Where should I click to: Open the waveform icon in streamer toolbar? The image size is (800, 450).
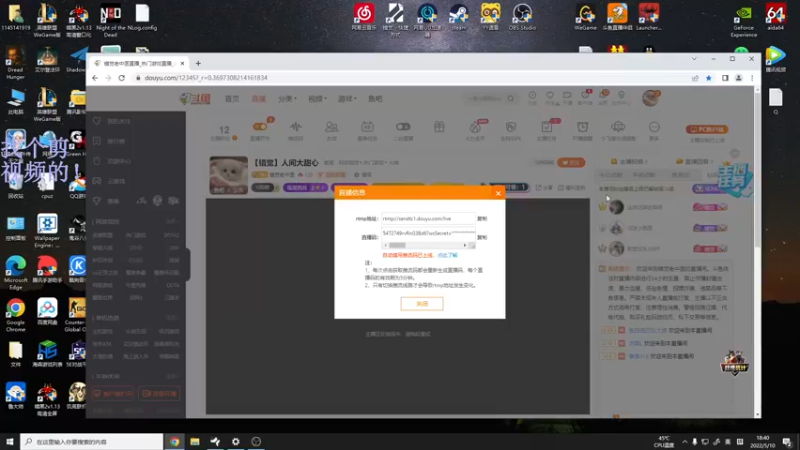pyautogui.click(x=295, y=127)
